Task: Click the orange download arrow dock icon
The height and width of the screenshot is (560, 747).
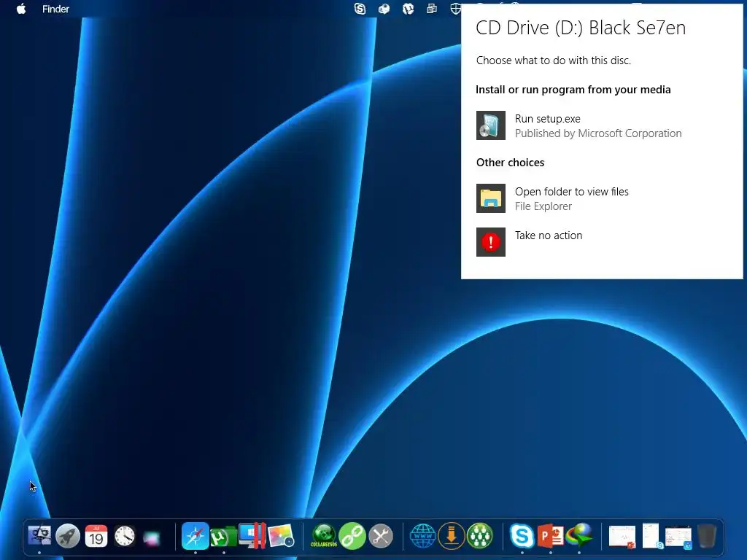Action: (451, 536)
